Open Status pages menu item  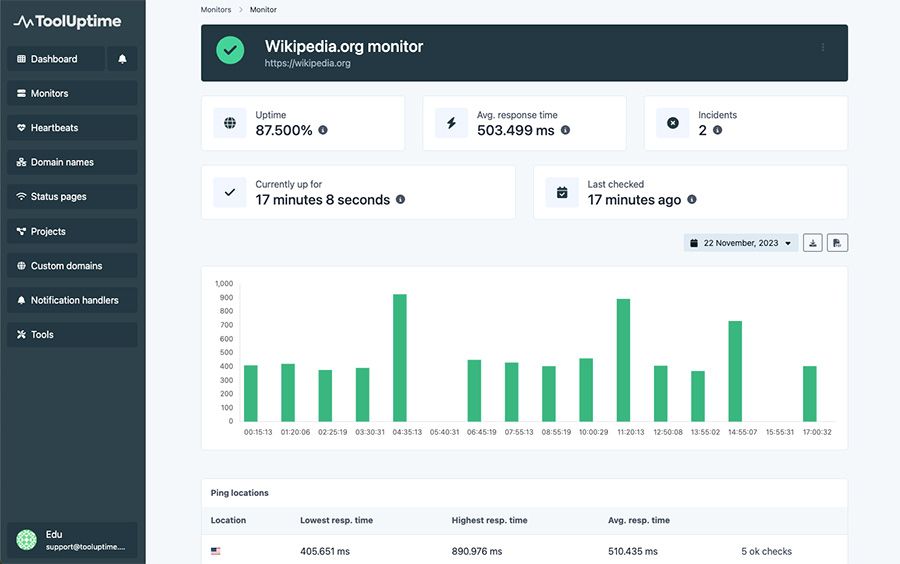(x=72, y=196)
